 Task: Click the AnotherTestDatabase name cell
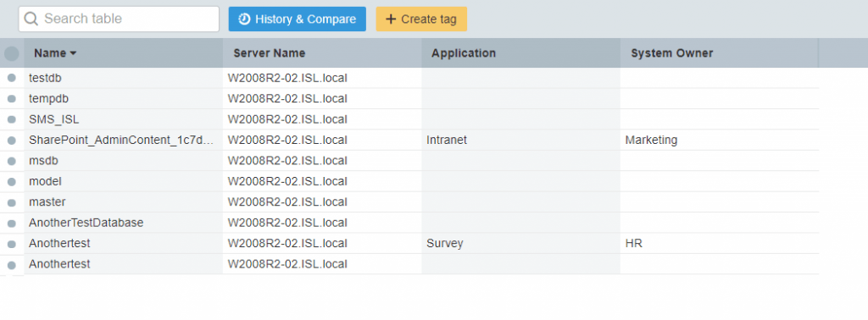click(123, 223)
